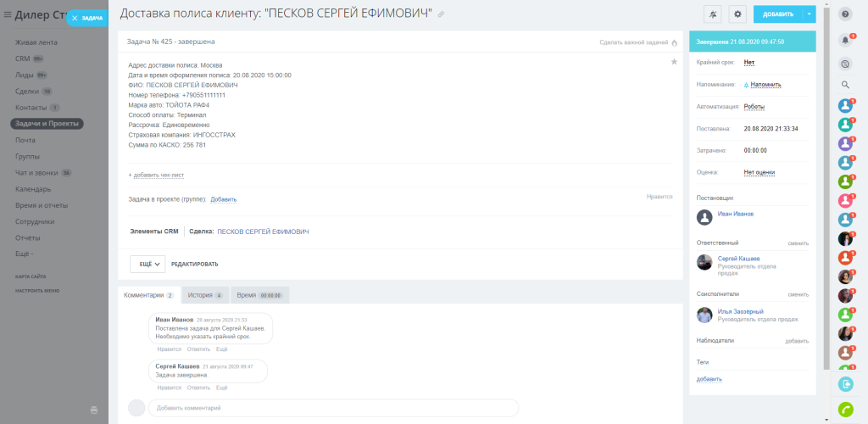Click the Добавить комментарий input field

(x=333, y=408)
